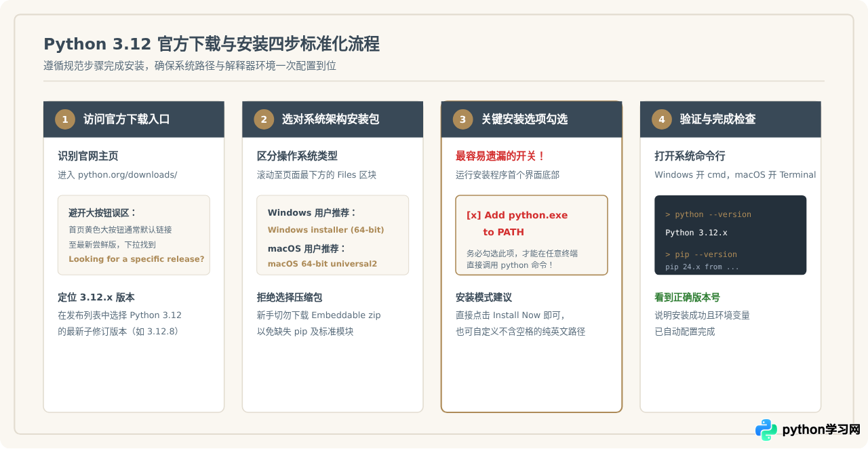
Task: Click 'Windows installer (64-bit)'
Action: [x=326, y=230]
